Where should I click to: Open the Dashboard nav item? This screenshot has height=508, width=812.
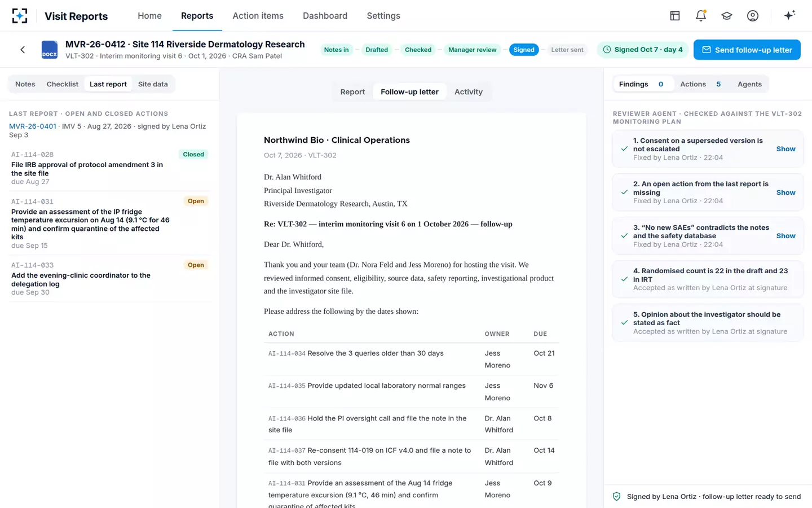point(325,16)
